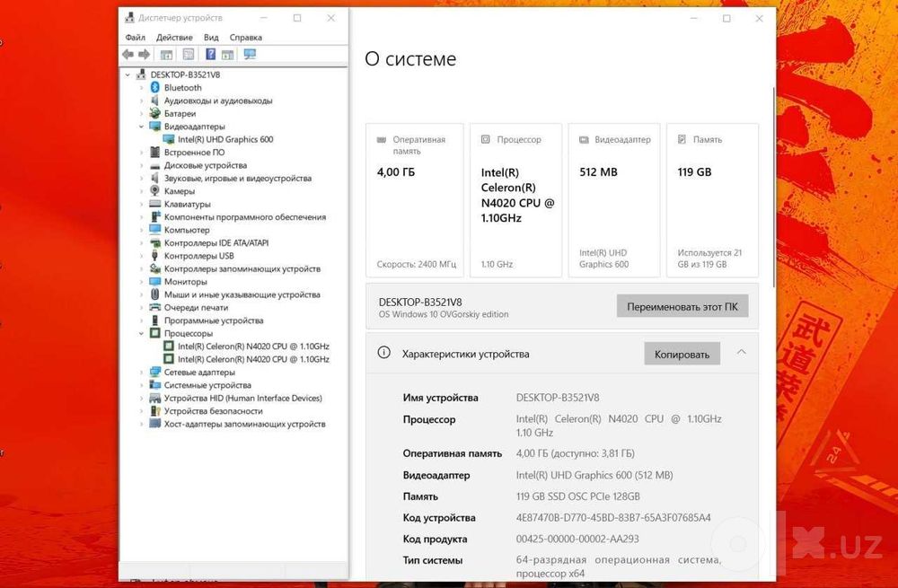Screen dimensions: 898x588
Task: Click the monitor scan hardware toolbar icon
Action: [250, 55]
